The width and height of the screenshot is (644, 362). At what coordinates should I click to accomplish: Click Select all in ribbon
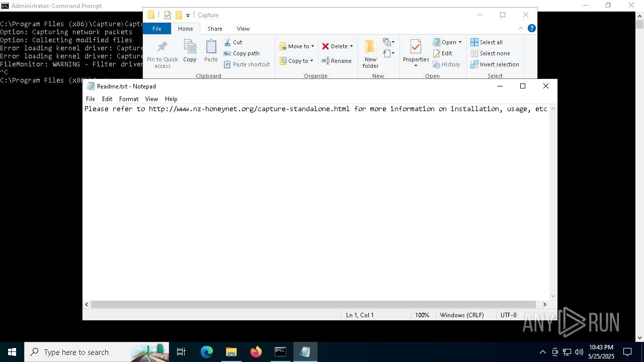click(x=486, y=42)
